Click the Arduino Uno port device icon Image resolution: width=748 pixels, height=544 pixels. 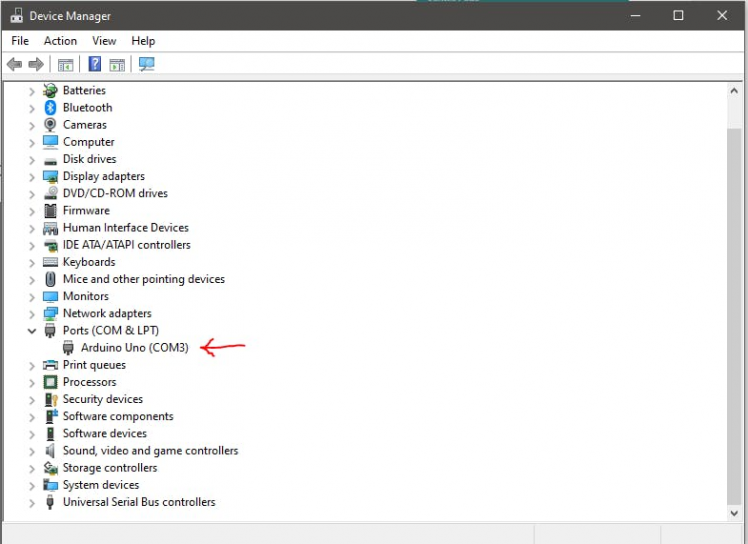click(x=68, y=347)
